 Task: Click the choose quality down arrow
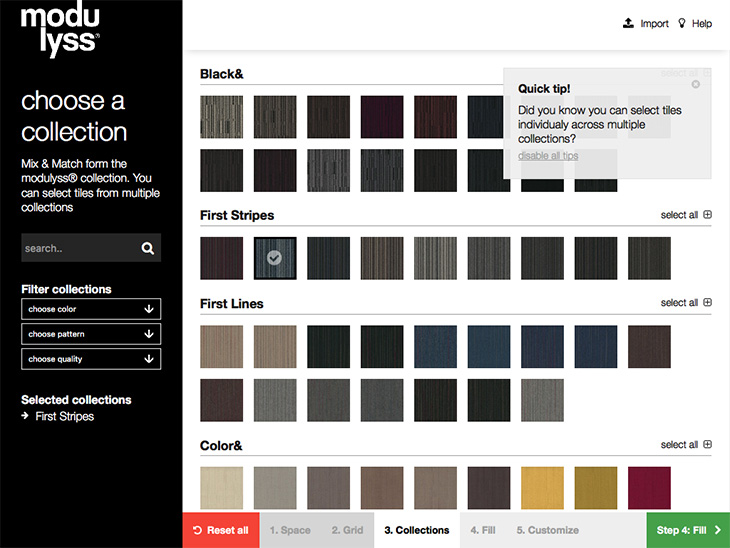(149, 359)
